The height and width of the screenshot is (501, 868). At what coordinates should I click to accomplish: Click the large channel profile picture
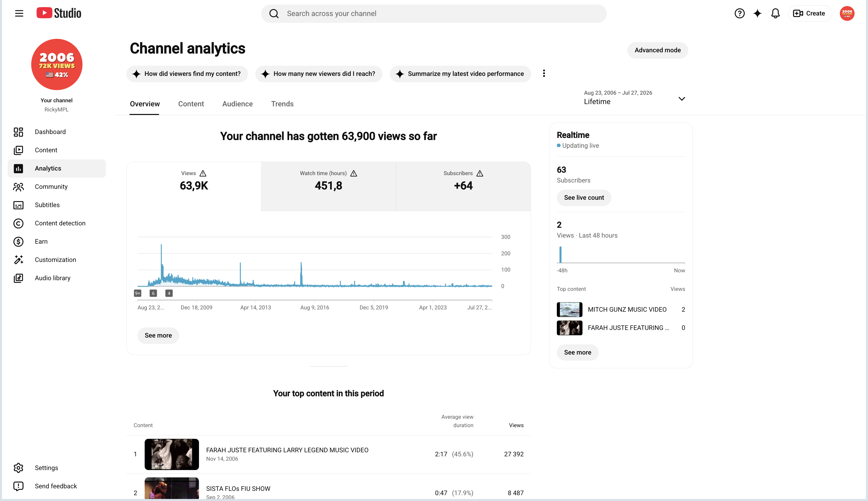(x=57, y=64)
